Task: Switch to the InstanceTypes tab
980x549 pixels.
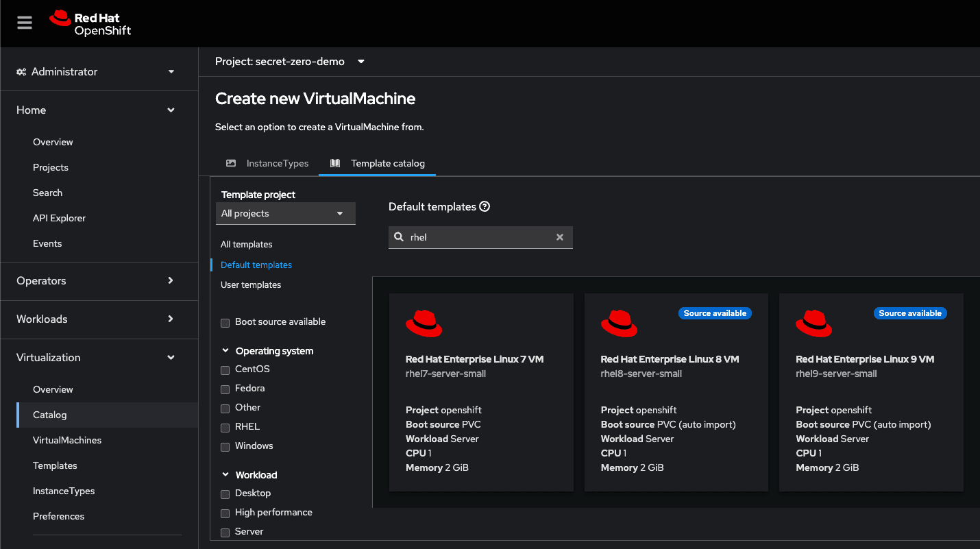Action: [277, 163]
